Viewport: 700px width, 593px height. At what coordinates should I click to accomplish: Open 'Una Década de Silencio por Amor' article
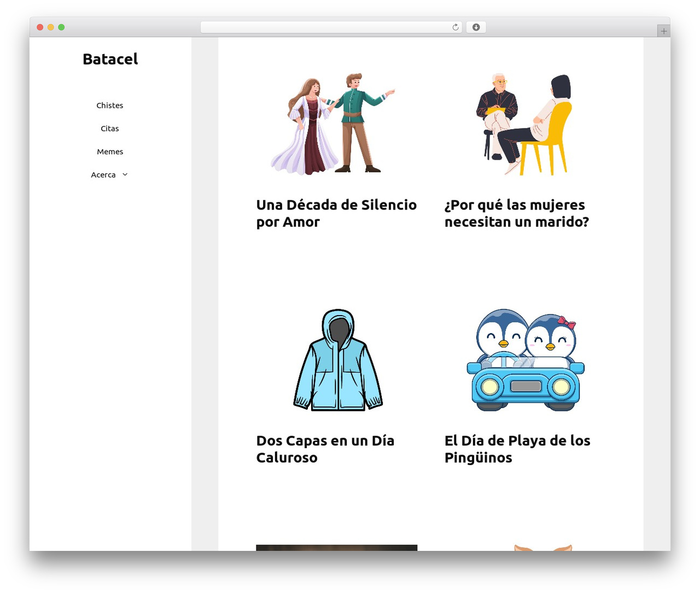coord(336,213)
